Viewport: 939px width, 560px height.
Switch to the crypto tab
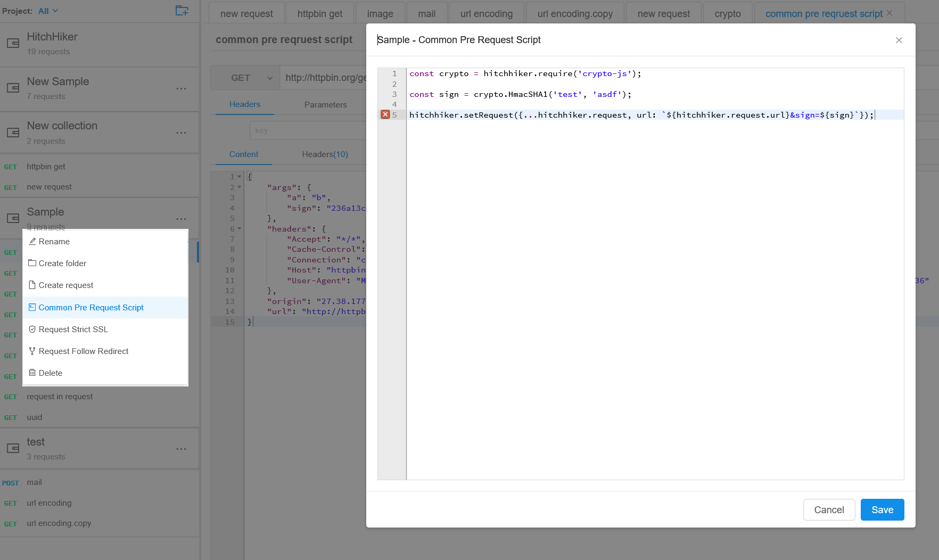point(728,14)
